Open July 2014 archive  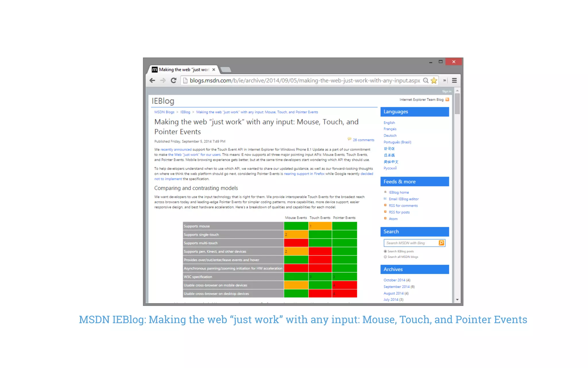pos(391,300)
